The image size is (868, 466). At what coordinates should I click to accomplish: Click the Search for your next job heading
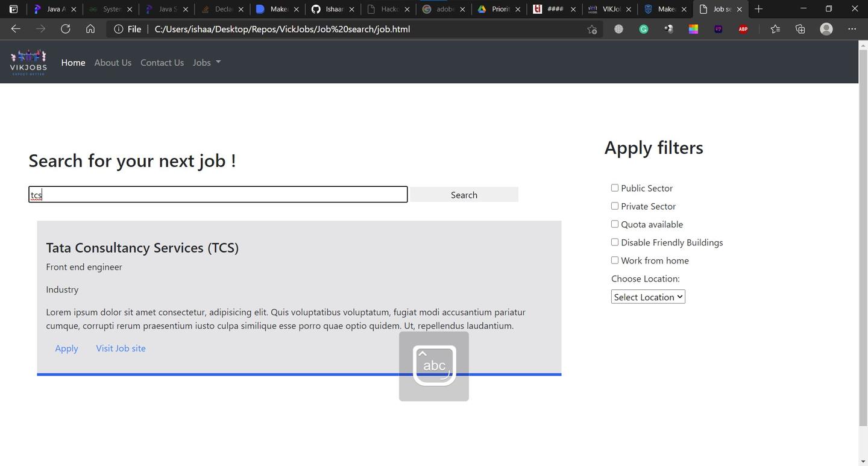(x=132, y=161)
